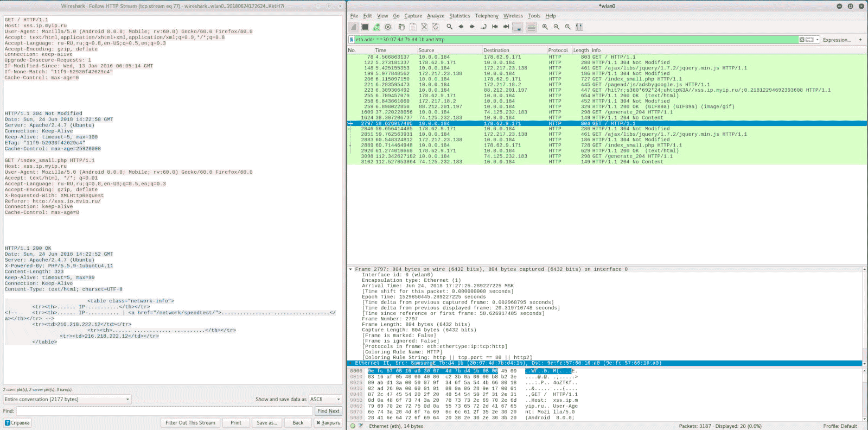Add a filter button with plus
868x430 pixels.
point(860,40)
